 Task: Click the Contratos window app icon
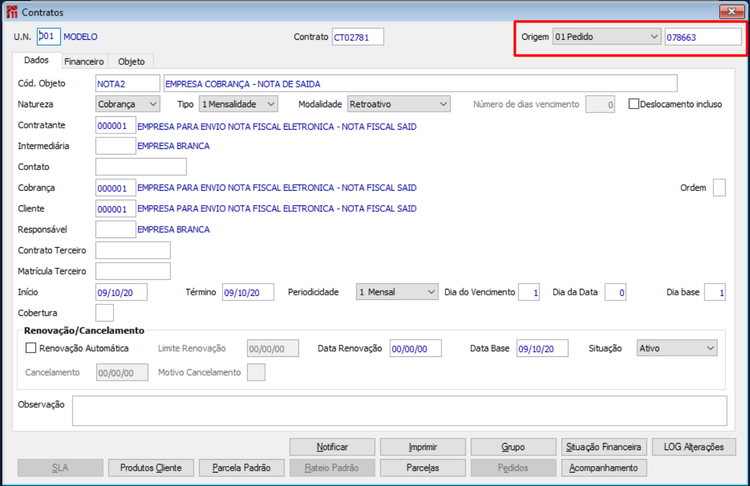tap(11, 12)
